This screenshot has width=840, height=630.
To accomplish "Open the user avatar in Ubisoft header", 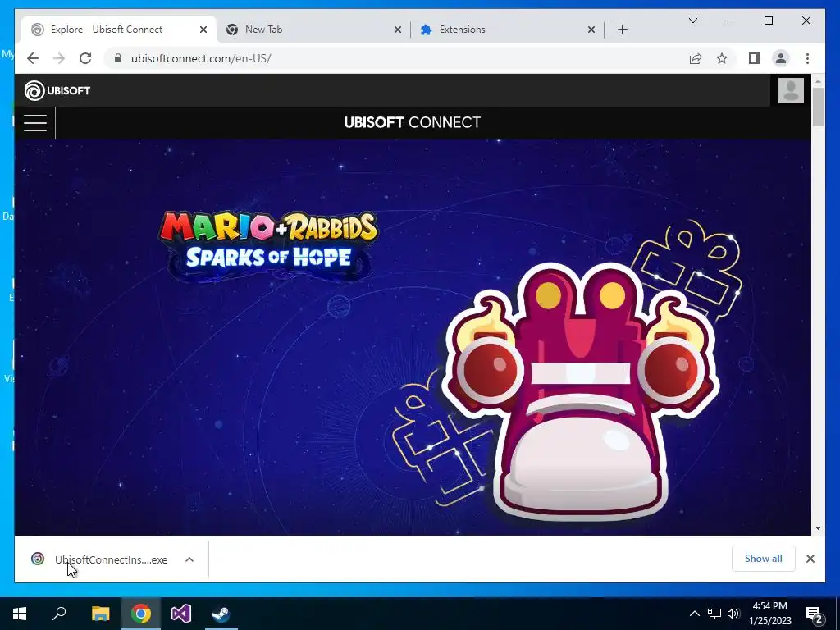I will coord(791,90).
